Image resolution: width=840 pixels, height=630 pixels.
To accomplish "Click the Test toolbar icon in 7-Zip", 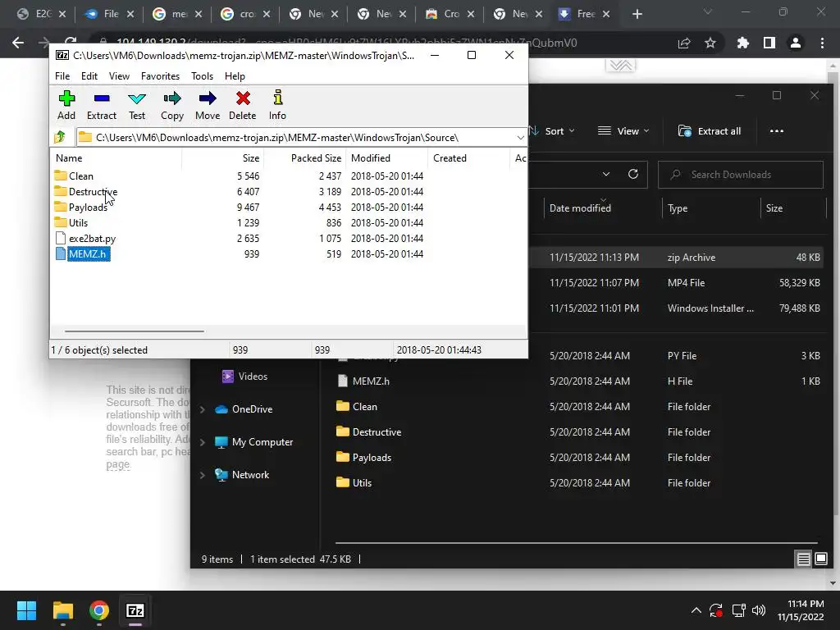I will point(137,105).
